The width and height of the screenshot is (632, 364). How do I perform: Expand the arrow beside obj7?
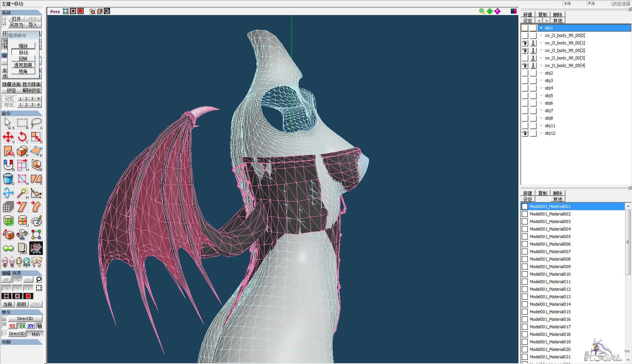pyautogui.click(x=541, y=111)
